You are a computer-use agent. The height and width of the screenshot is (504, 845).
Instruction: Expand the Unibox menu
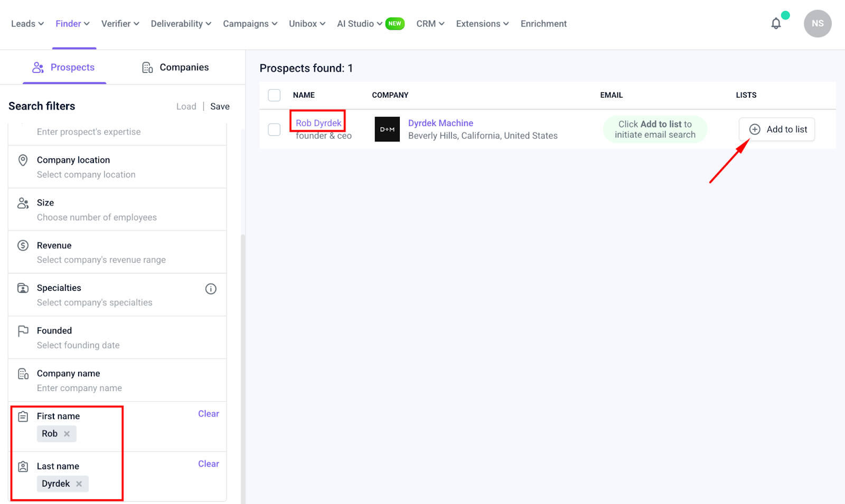[x=307, y=24]
